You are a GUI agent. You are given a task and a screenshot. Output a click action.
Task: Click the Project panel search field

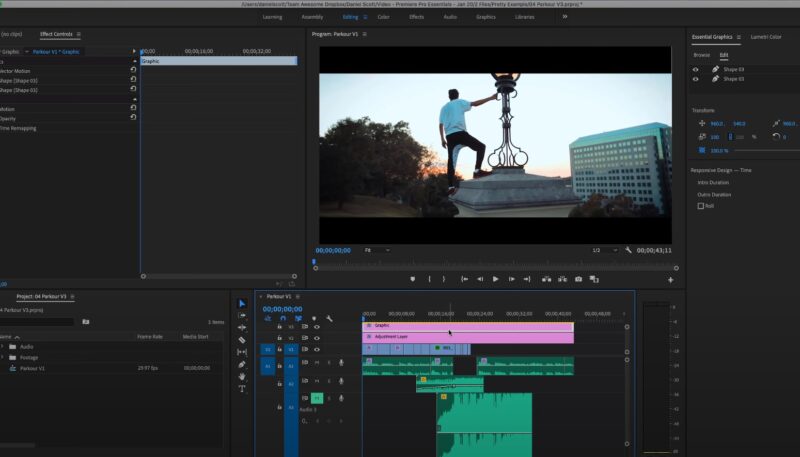coord(37,322)
